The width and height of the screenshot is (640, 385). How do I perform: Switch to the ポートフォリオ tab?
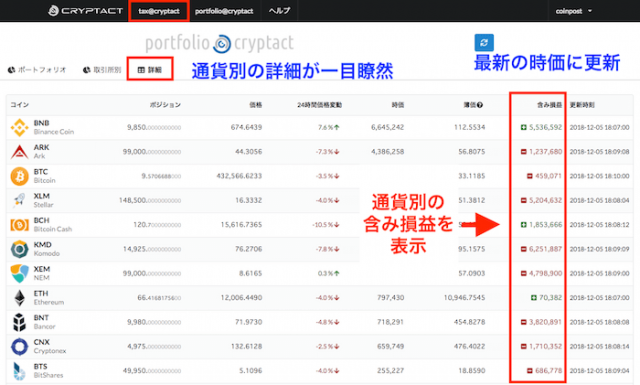tap(37, 70)
